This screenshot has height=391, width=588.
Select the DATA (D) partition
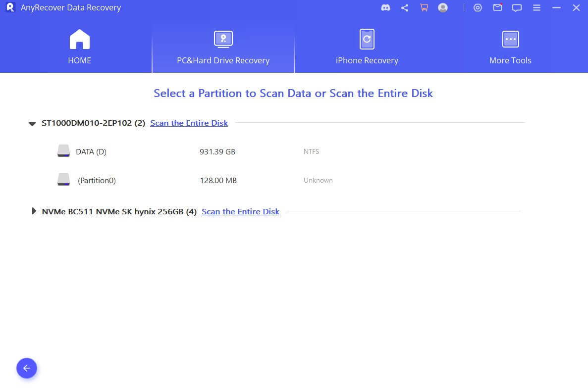91,152
